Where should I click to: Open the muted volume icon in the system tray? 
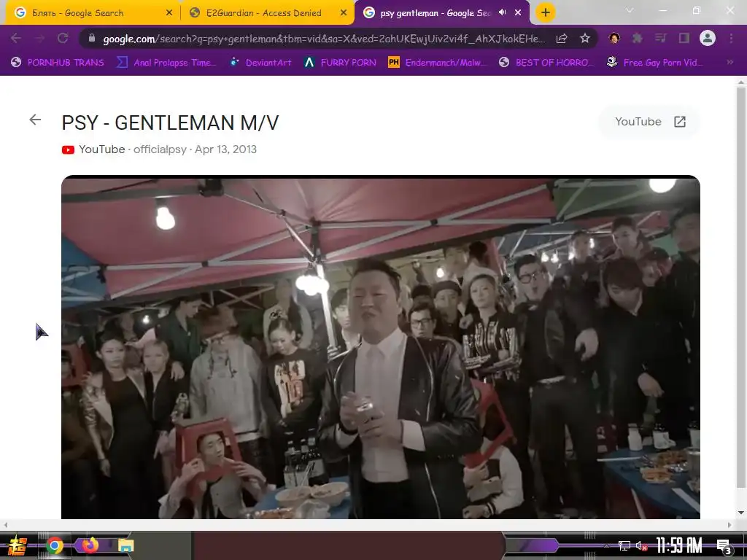(640, 545)
